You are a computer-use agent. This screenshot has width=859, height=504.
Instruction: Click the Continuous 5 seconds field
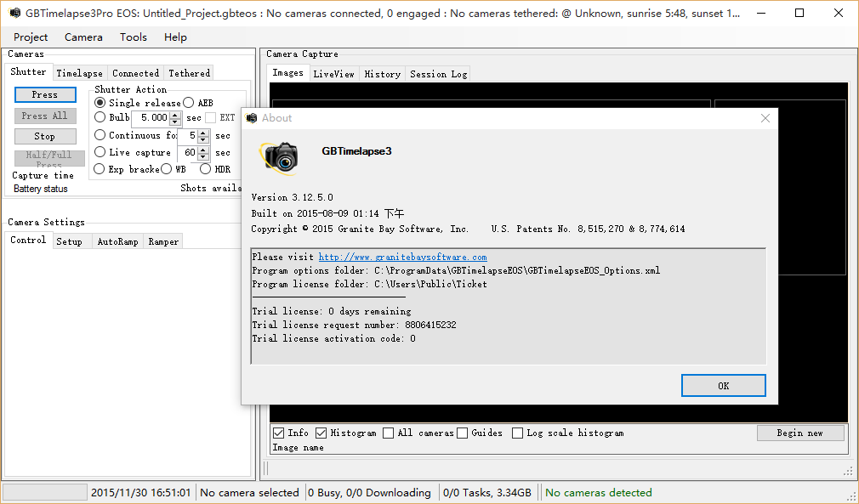click(188, 135)
